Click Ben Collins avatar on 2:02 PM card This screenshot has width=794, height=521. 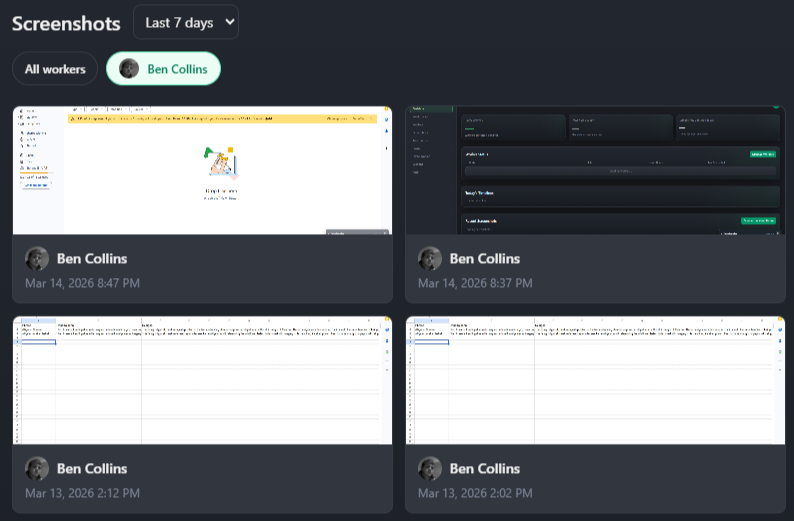430,469
